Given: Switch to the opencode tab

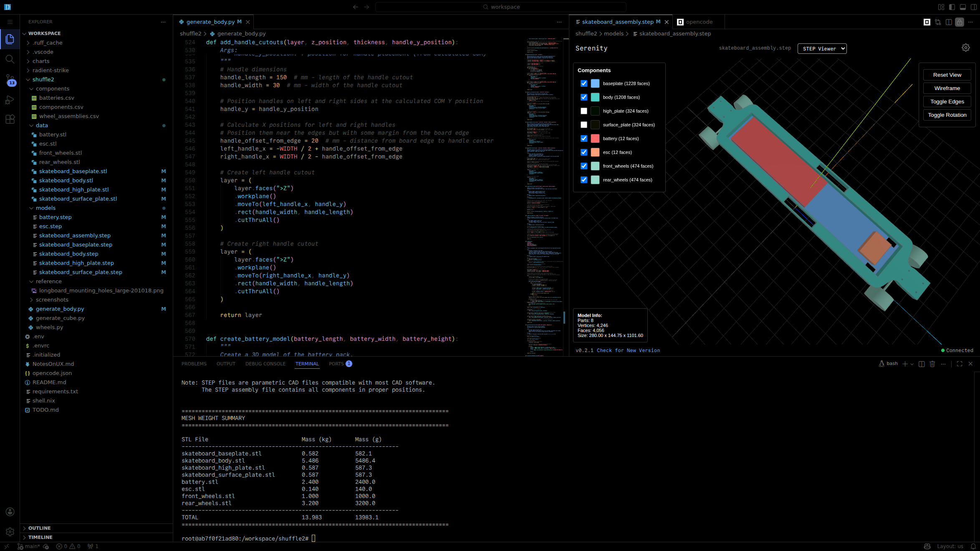Looking at the screenshot, I should (699, 22).
